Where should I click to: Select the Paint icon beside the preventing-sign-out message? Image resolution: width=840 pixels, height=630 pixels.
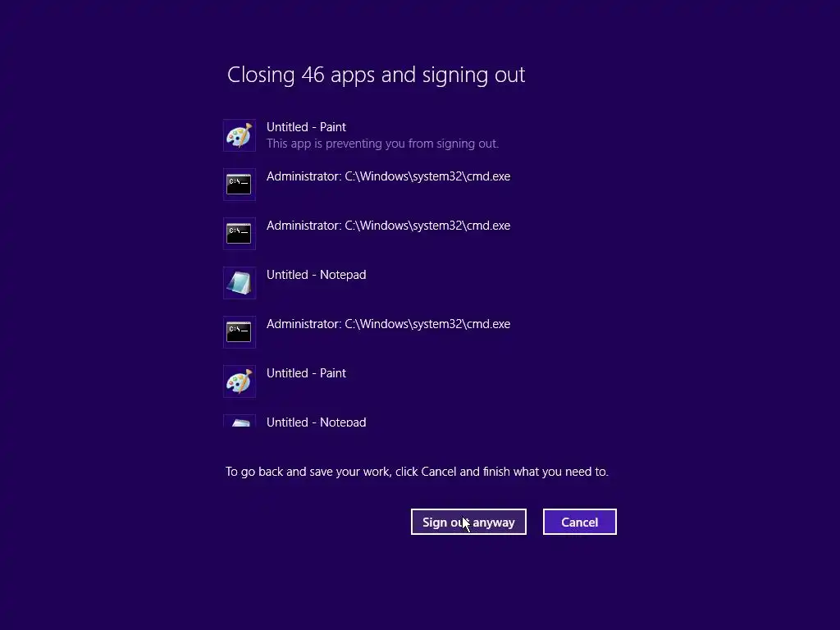(x=239, y=135)
